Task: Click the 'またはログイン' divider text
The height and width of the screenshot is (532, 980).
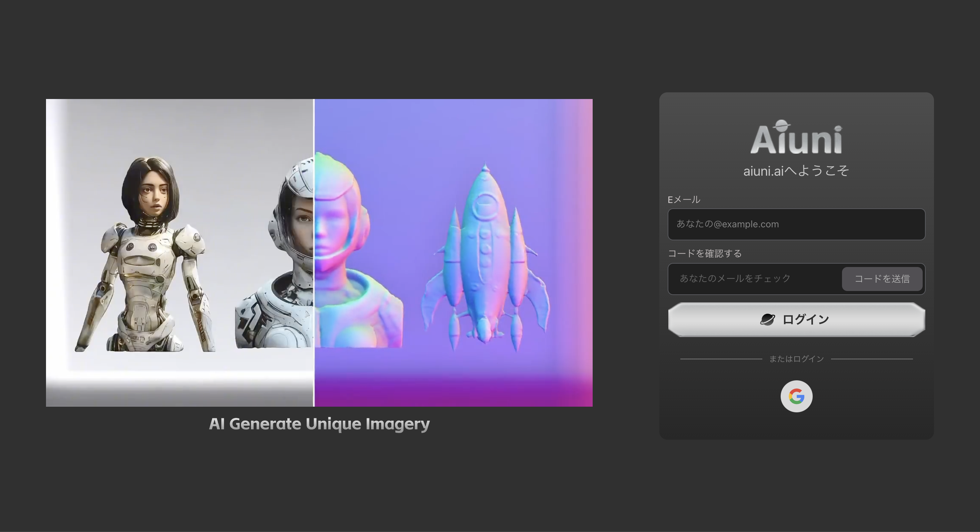Action: pyautogui.click(x=796, y=358)
